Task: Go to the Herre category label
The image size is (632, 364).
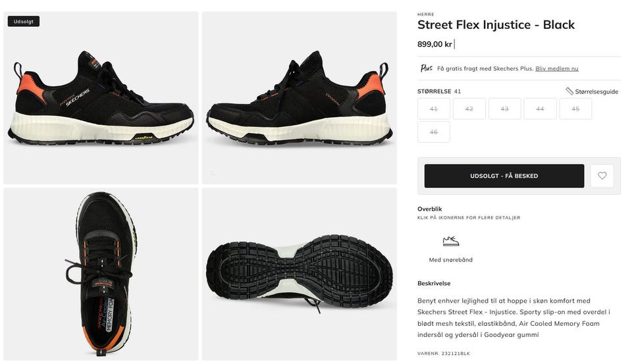Action: click(x=426, y=14)
